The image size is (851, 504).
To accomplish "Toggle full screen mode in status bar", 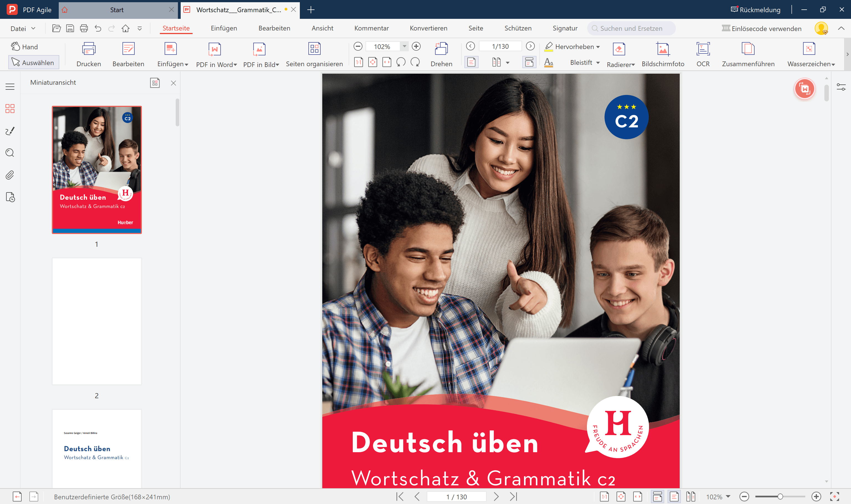I will coord(834,497).
